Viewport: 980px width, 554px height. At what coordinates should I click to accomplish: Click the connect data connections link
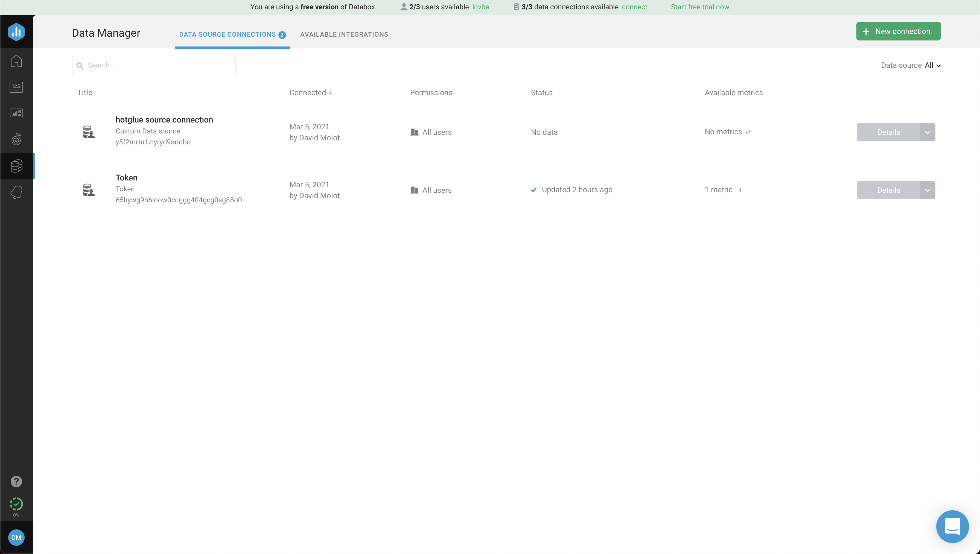tap(634, 7)
